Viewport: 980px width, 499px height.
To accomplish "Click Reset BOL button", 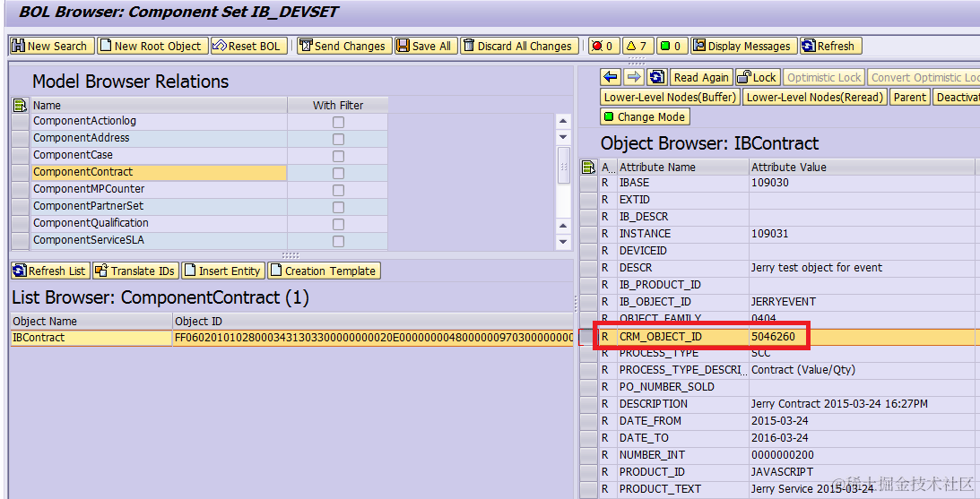I will pyautogui.click(x=248, y=47).
